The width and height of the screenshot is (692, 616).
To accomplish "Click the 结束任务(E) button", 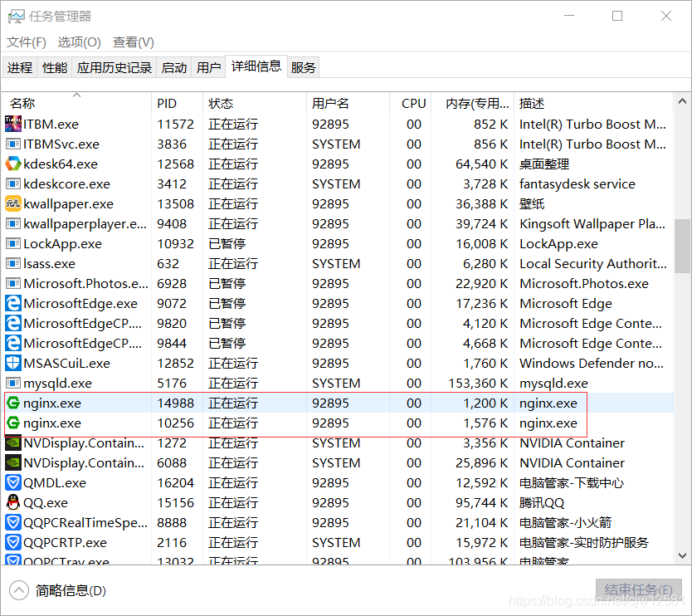I will (x=639, y=590).
